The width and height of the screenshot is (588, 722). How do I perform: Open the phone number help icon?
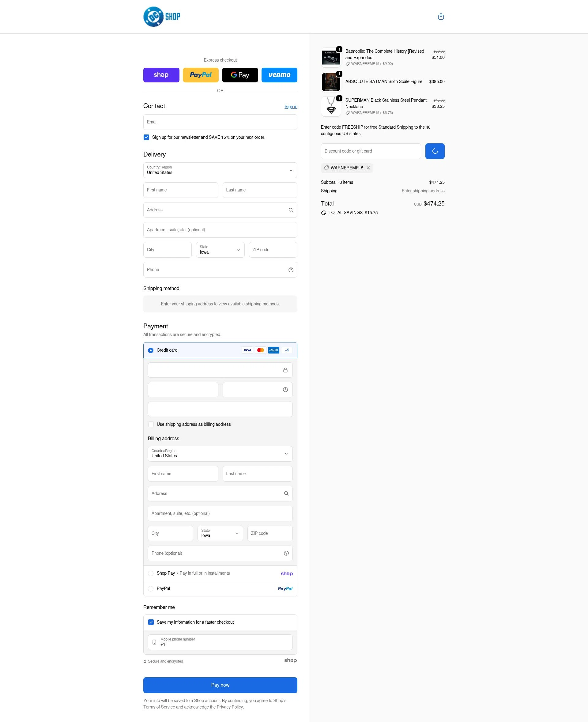(x=291, y=270)
